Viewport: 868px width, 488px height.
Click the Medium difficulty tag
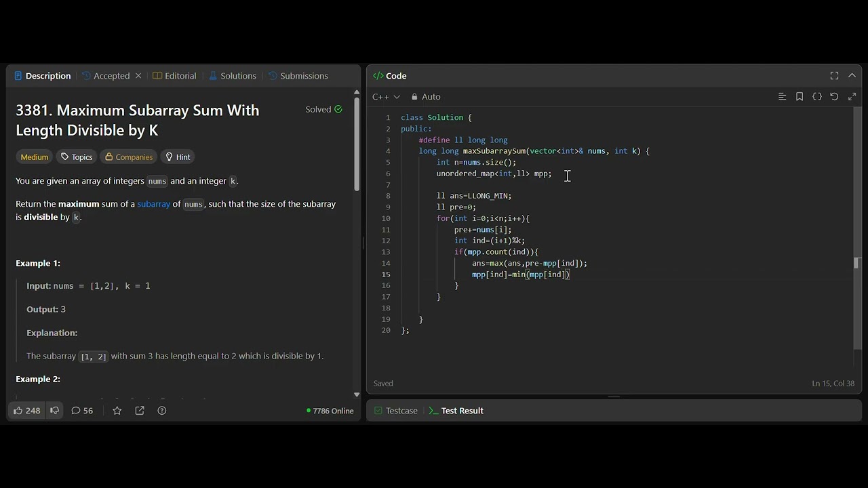click(x=35, y=157)
